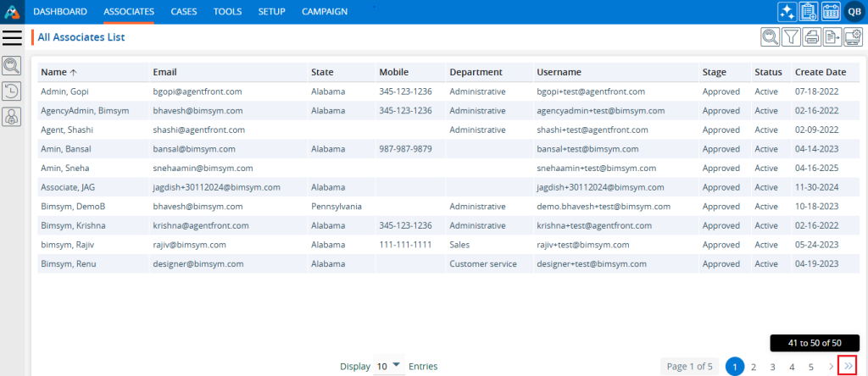Open the CASES menu

coord(183,12)
